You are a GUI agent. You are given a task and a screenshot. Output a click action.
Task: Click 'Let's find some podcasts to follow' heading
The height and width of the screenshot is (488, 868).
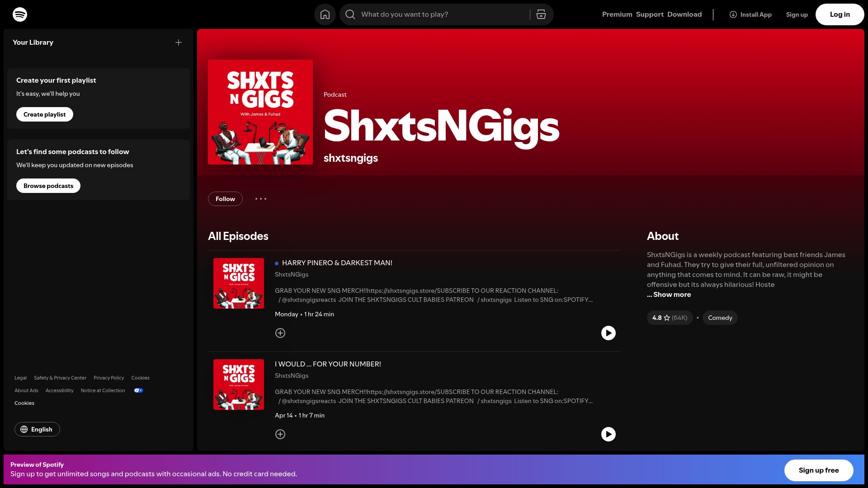point(73,152)
